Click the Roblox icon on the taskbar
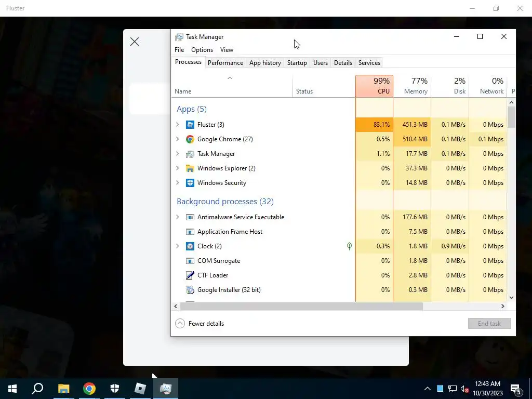This screenshot has height=399, width=532. (x=140, y=389)
